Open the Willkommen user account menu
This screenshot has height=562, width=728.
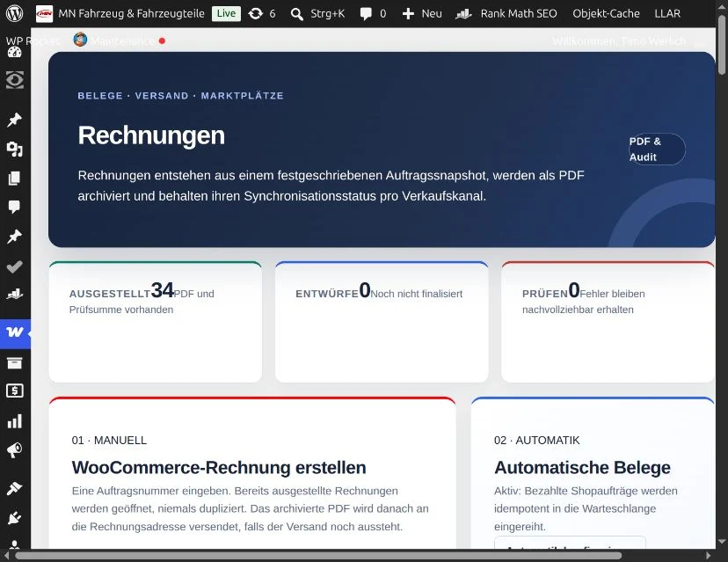619,40
